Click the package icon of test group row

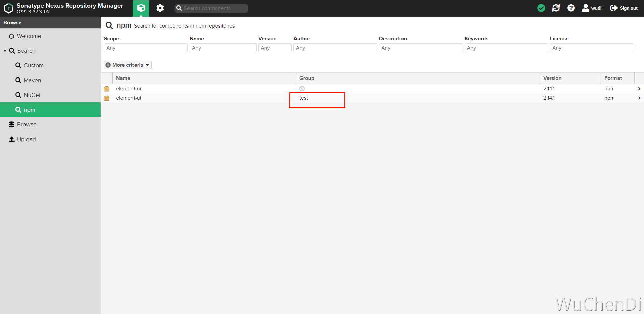(107, 98)
